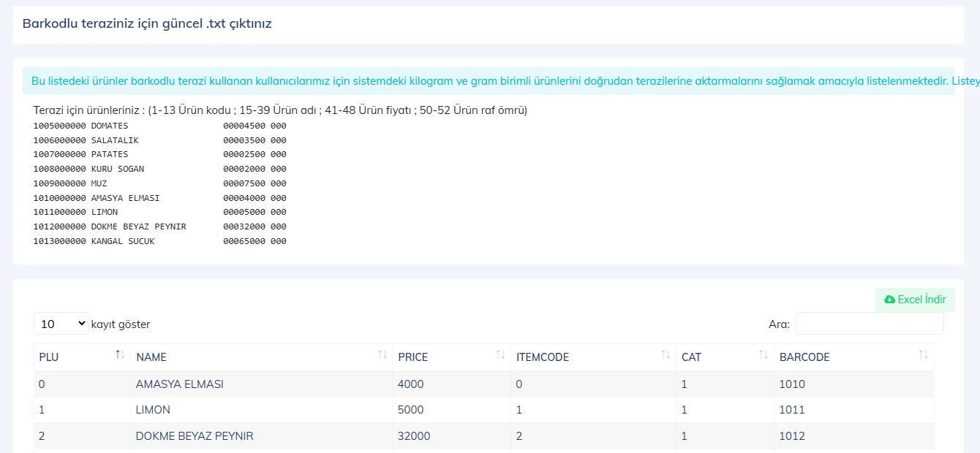Select the DOKME BEYAZ PEYNIR table cell
The height and width of the screenshot is (453, 980).
261,436
